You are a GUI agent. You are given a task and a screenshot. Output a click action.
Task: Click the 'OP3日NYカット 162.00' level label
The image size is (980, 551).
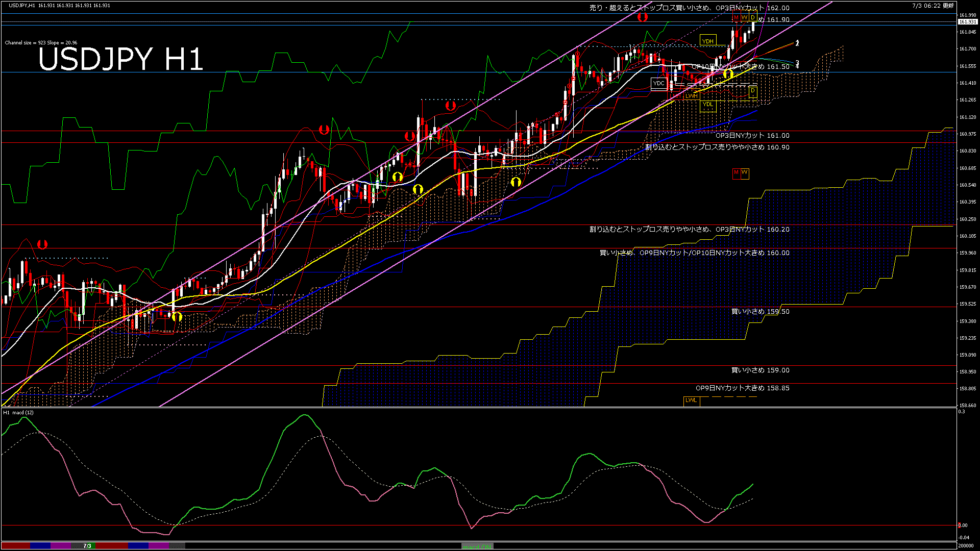[752, 8]
